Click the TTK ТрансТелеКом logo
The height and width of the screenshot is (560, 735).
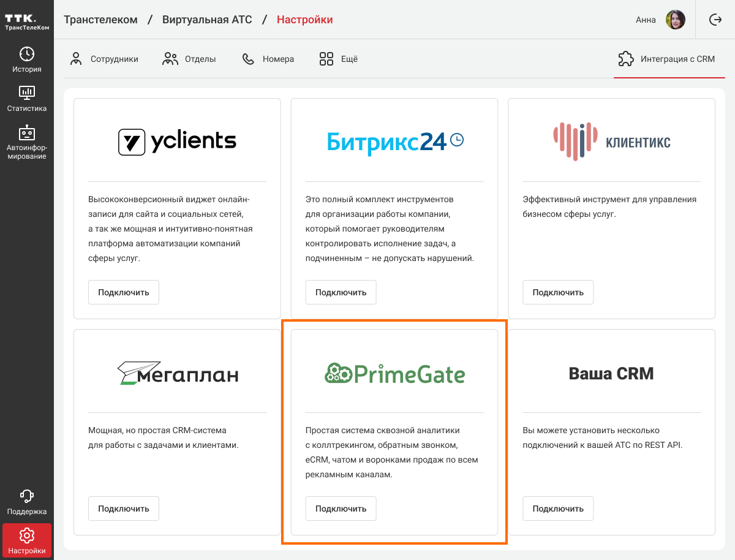[26, 20]
